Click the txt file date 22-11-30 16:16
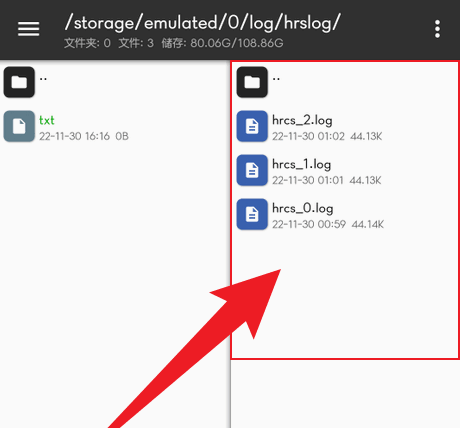 point(74,136)
